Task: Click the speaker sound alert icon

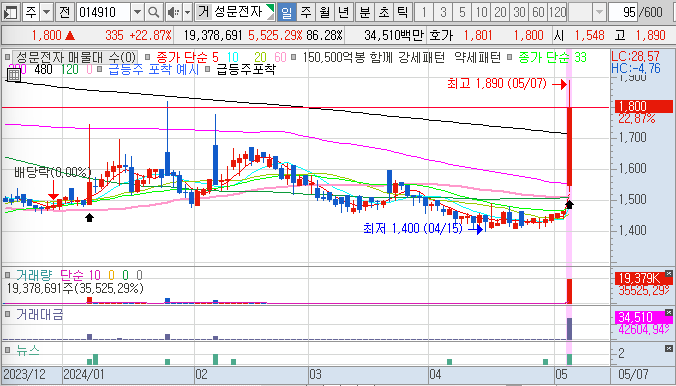Action: (174, 12)
